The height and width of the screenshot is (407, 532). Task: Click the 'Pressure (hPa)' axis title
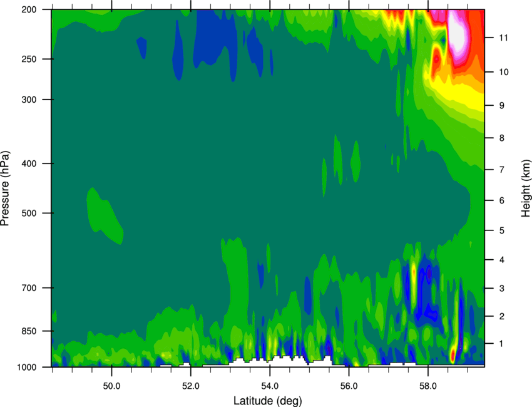[5, 188]
